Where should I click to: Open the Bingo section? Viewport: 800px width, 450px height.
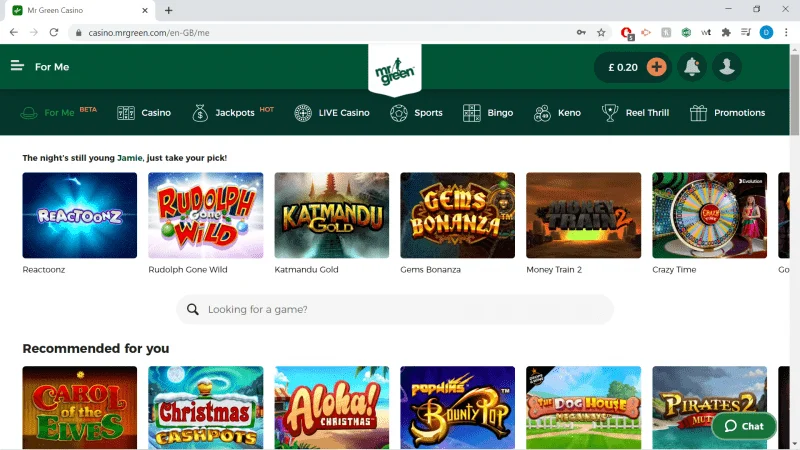(x=500, y=113)
